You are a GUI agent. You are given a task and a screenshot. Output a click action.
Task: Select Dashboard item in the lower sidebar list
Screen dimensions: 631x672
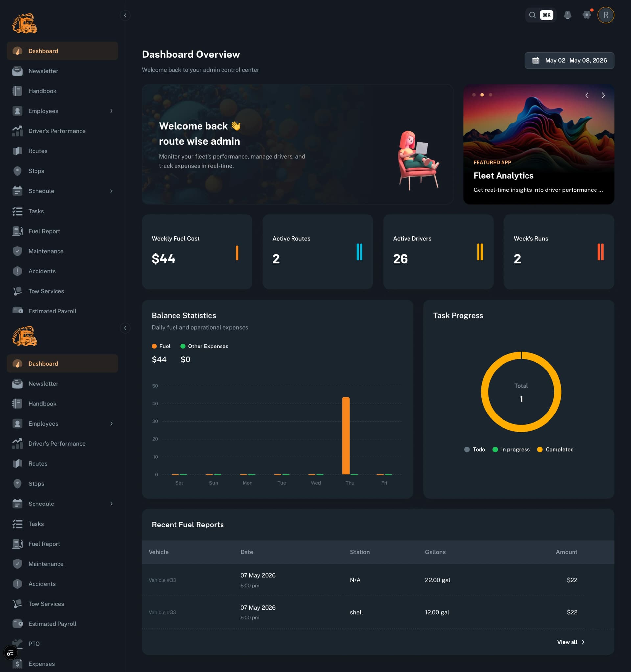pyautogui.click(x=62, y=364)
